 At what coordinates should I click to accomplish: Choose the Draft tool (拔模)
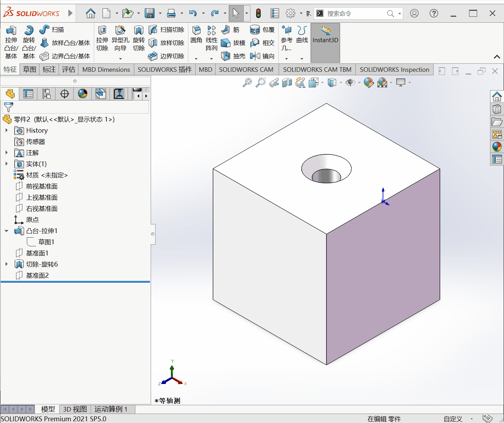233,43
